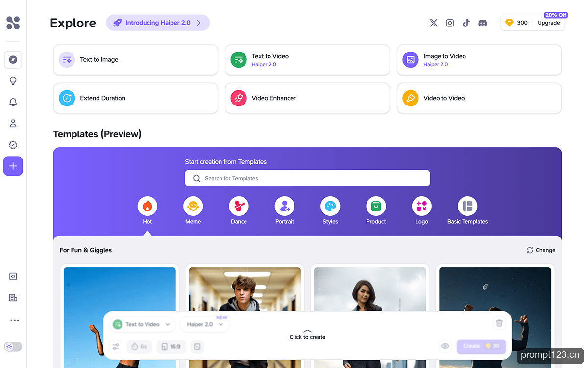Toggle the eye visibility icon beside Create
The image size is (588, 368).
click(x=445, y=346)
